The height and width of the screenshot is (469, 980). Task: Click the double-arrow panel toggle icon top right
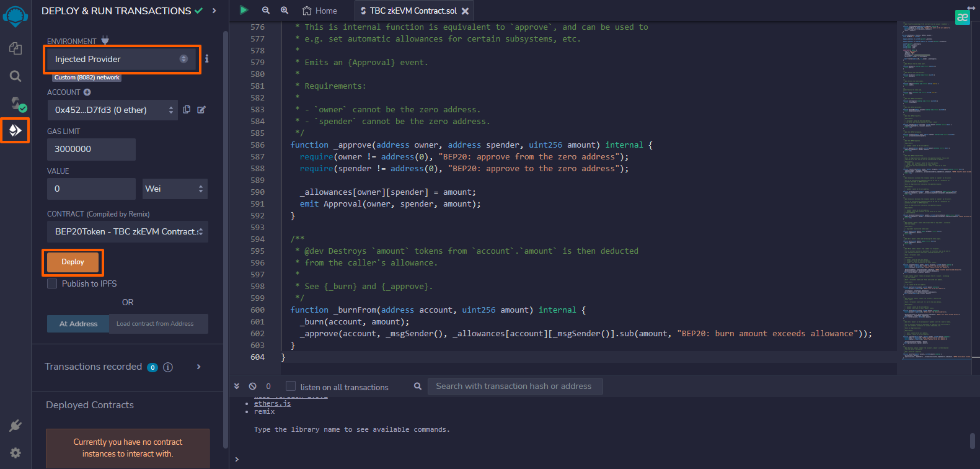coord(971,8)
